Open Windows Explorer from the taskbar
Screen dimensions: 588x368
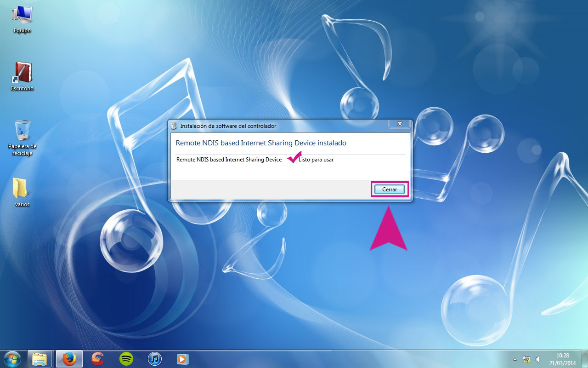[40, 359]
